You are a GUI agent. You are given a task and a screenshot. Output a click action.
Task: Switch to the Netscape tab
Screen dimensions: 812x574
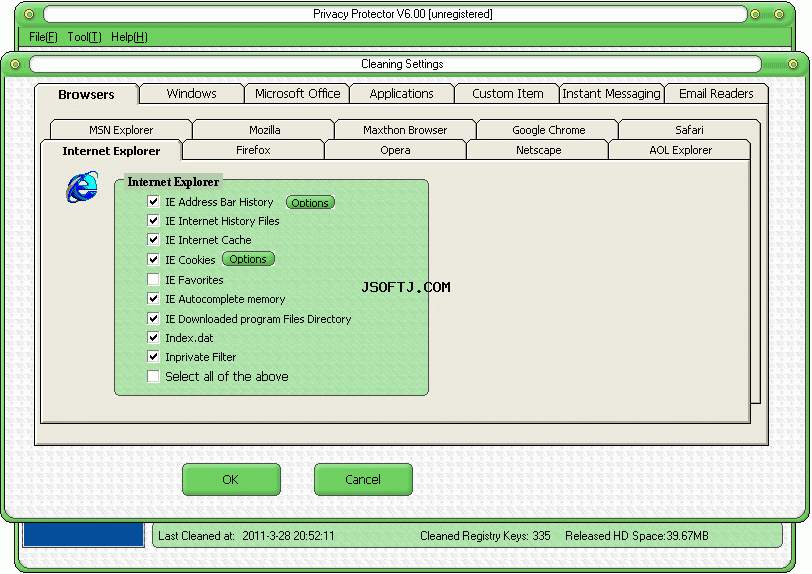pyautogui.click(x=539, y=150)
